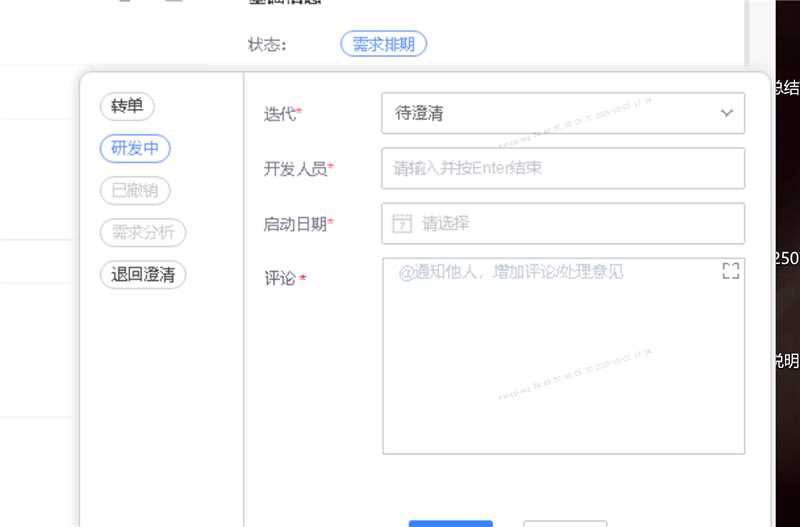Select the 转单 status option
Viewport: 800px width, 527px height.
coord(127,107)
